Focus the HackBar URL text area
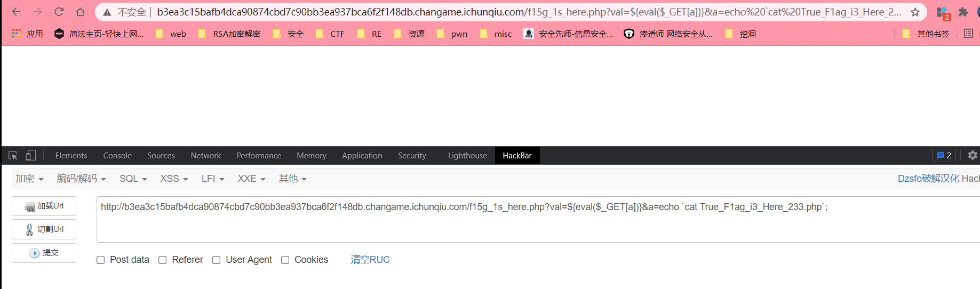Viewport: 980px width, 289px height. [x=538, y=219]
